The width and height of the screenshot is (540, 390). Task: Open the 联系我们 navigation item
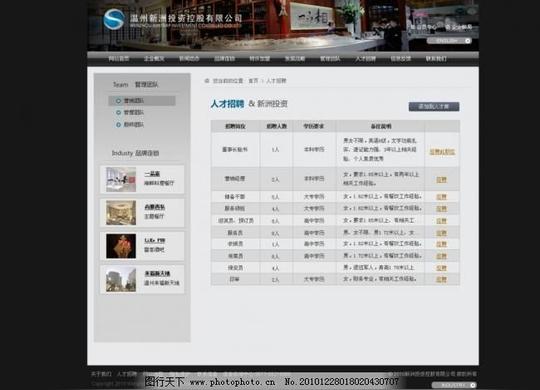(436, 59)
